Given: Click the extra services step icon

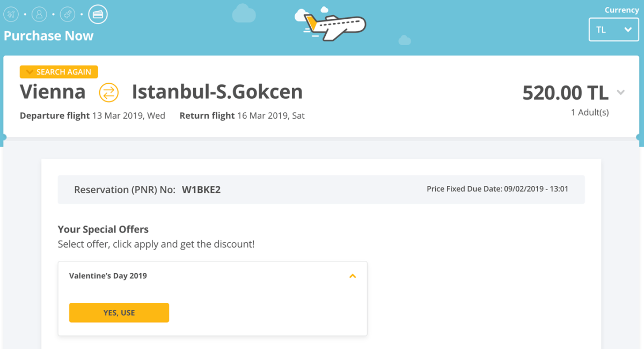Looking at the screenshot, I should click(x=68, y=14).
